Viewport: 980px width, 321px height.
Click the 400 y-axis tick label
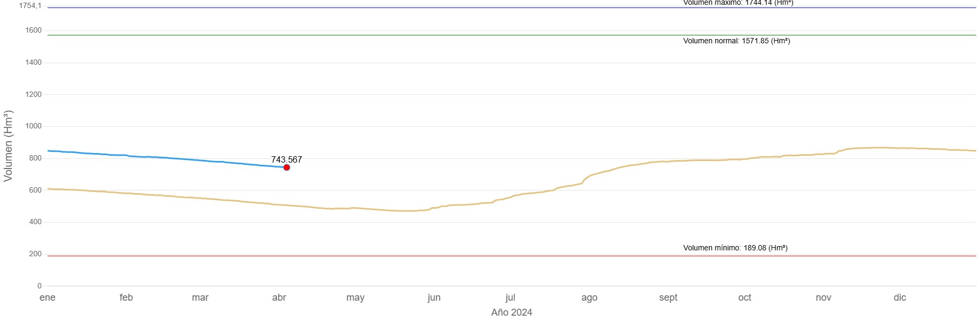coord(35,221)
